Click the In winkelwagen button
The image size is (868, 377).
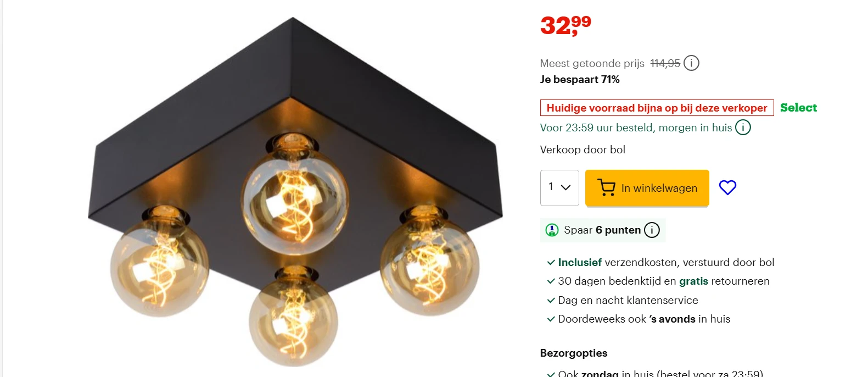pos(647,188)
